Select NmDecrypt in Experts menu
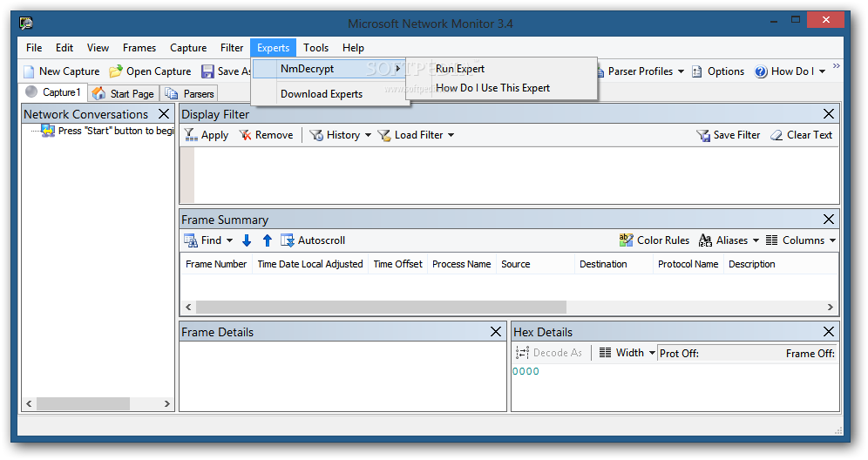Image resolution: width=868 pixels, height=460 pixels. [x=329, y=69]
